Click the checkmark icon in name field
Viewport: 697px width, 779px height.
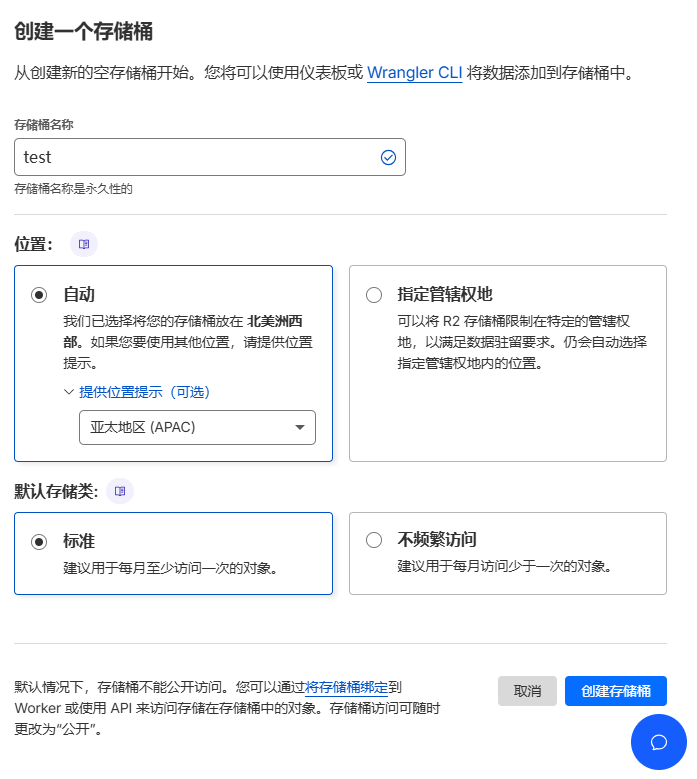coord(388,157)
